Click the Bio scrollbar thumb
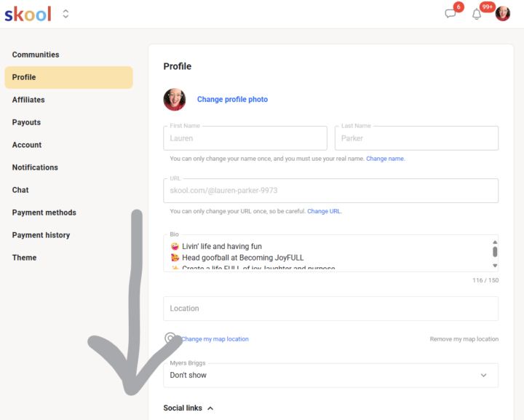Screen dimensions: 524x420 pos(495,252)
